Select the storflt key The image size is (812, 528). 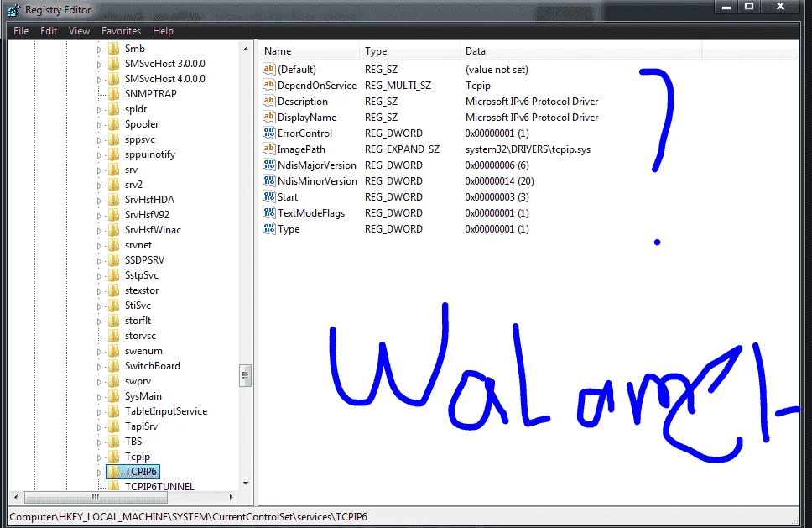click(x=138, y=321)
